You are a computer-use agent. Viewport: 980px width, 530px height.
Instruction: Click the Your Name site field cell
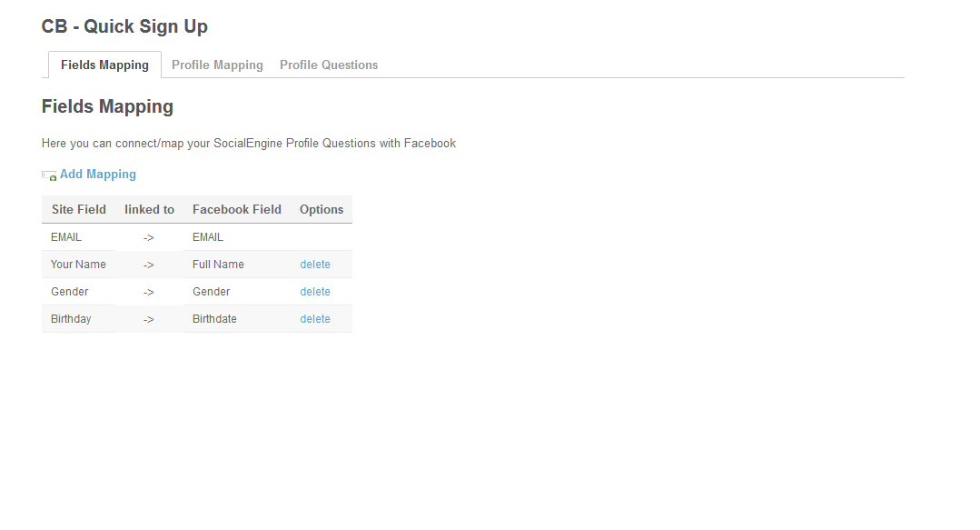[78, 265]
